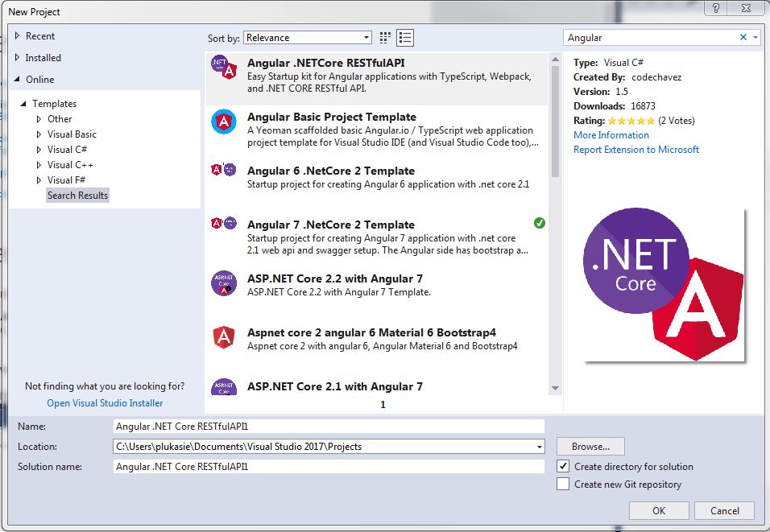Expand the Visual C# node
Screen dimensions: 770x532
click(39, 149)
